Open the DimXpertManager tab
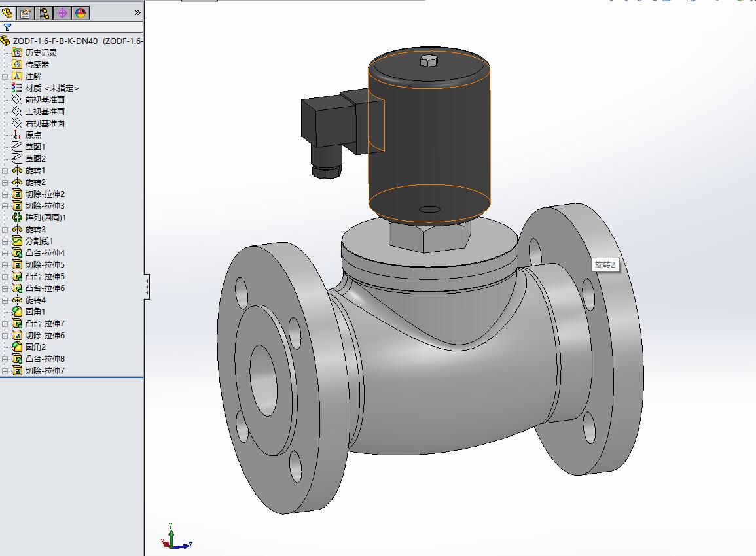 click(62, 13)
